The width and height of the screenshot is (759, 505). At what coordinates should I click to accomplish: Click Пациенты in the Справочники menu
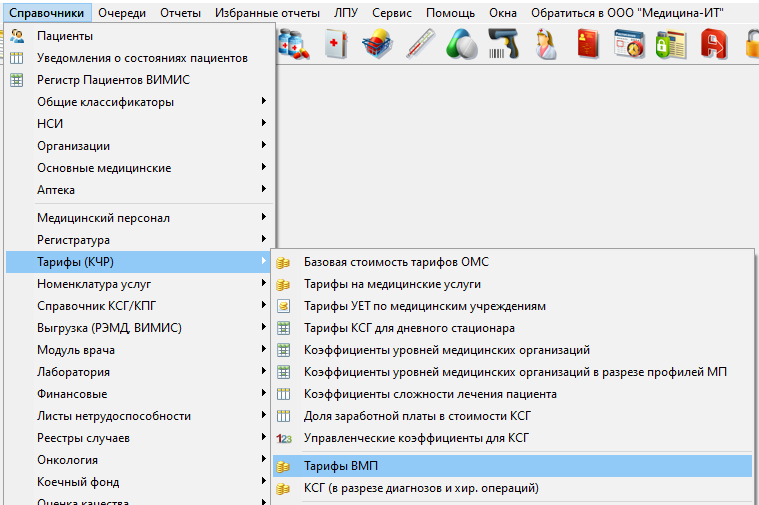[65, 36]
